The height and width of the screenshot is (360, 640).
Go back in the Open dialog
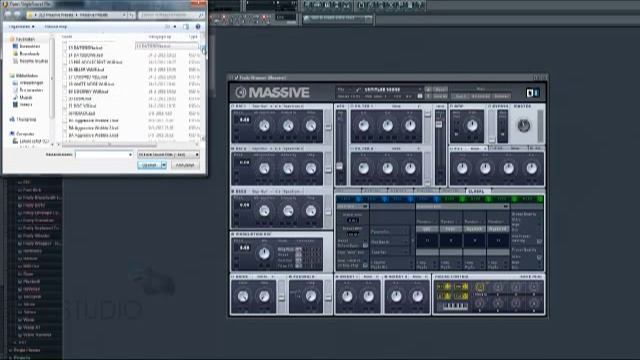tap(8, 15)
